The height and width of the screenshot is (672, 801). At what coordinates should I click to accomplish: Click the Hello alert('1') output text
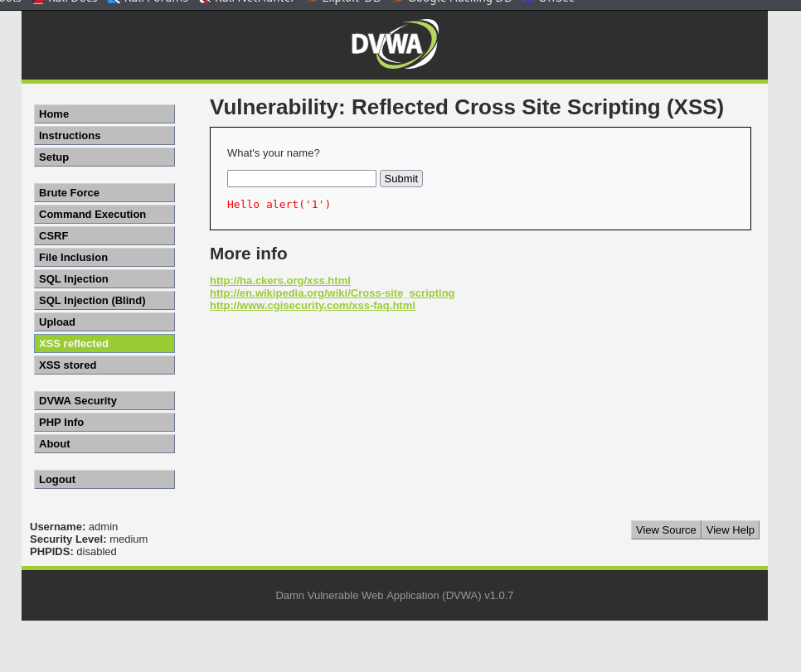pyautogui.click(x=279, y=205)
